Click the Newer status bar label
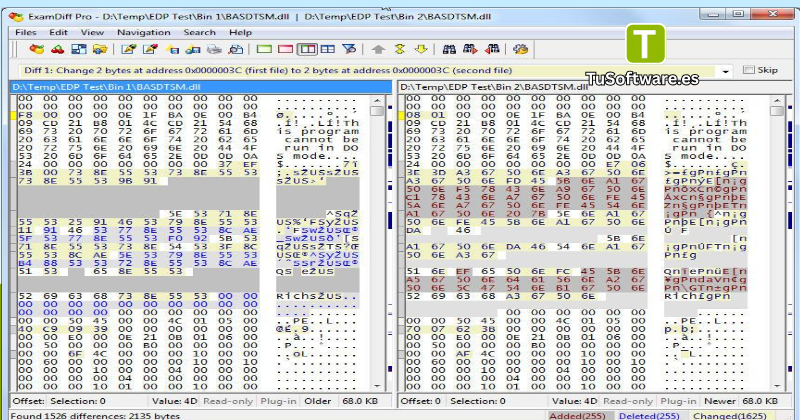800x420 pixels. pos(720,401)
